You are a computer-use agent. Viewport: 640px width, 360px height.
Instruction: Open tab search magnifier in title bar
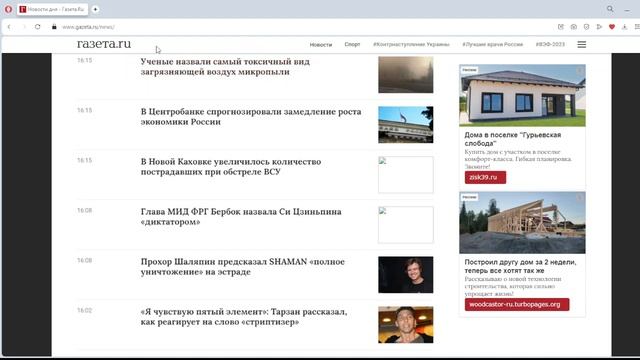(610, 9)
